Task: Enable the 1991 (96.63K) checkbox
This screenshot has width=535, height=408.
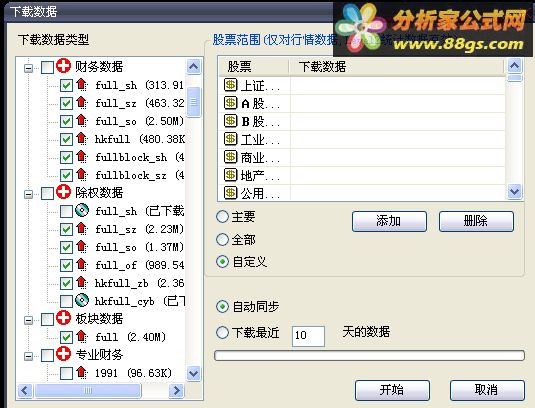Action: (66, 373)
